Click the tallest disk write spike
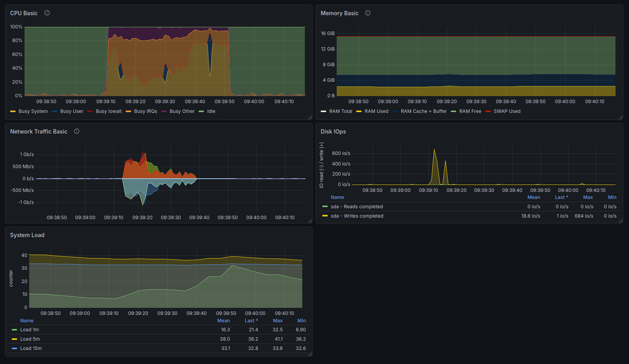The image size is (629, 364). 434,149
